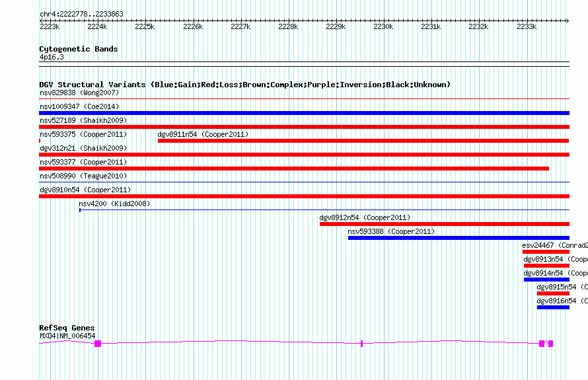Screen dimensions: 588x380
Task: Click the dgv8912n54 red variant bar
Action: [x=444, y=224]
